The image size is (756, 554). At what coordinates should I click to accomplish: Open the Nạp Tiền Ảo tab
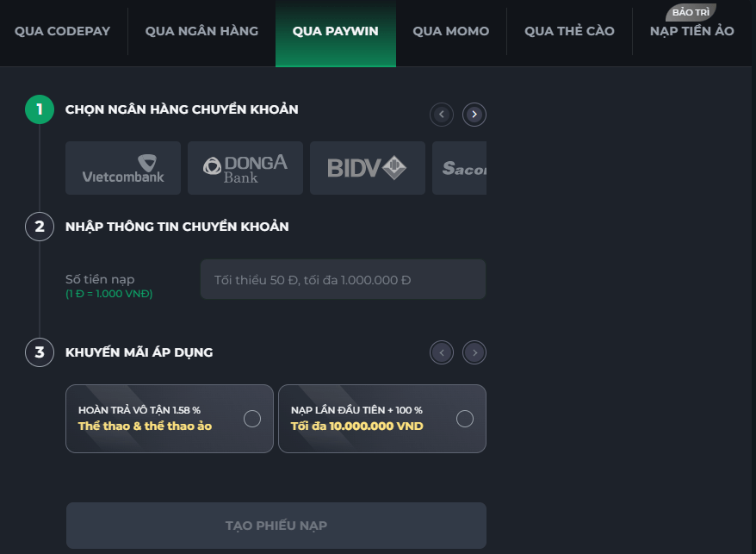point(692,31)
